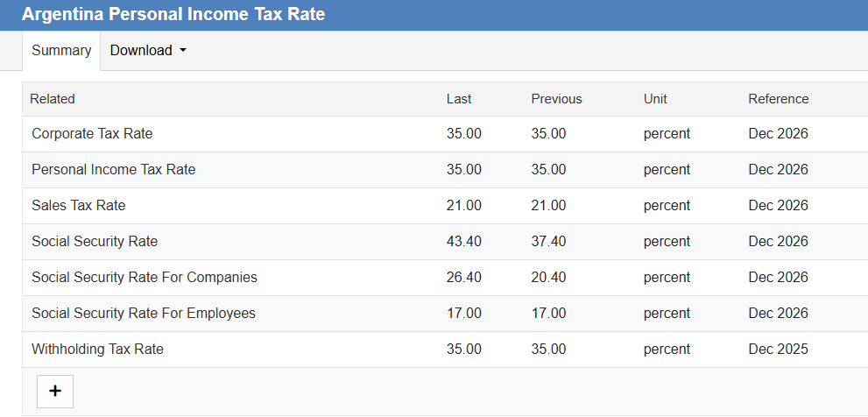The width and height of the screenshot is (868, 417).
Task: Select Employees rate previous value 17.00
Action: pyautogui.click(x=548, y=313)
